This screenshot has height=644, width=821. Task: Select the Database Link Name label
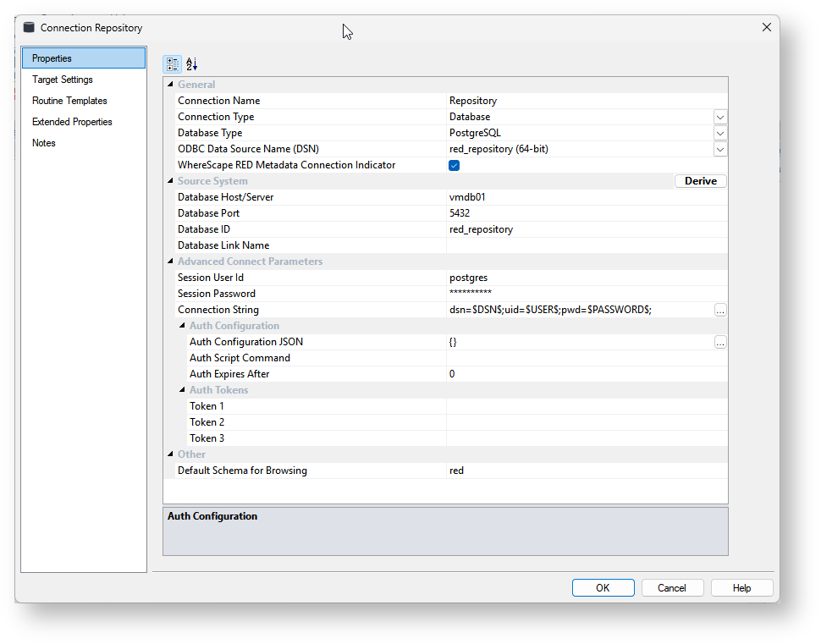click(x=223, y=245)
